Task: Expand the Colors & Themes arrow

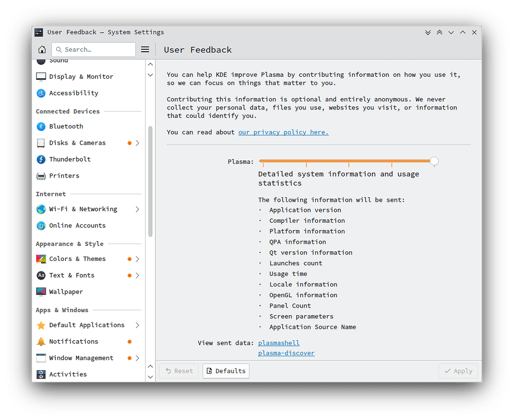Action: click(137, 259)
